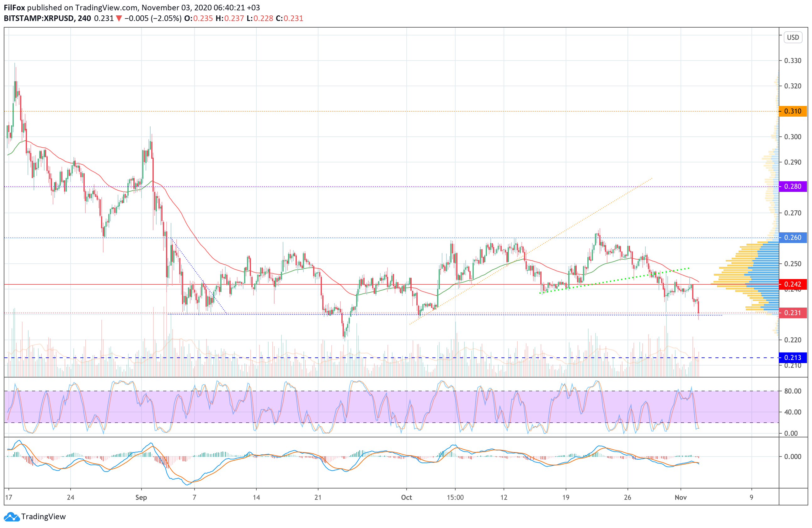812x528 pixels.
Task: Click the blue 0.260 price level label
Action: pyautogui.click(x=793, y=238)
